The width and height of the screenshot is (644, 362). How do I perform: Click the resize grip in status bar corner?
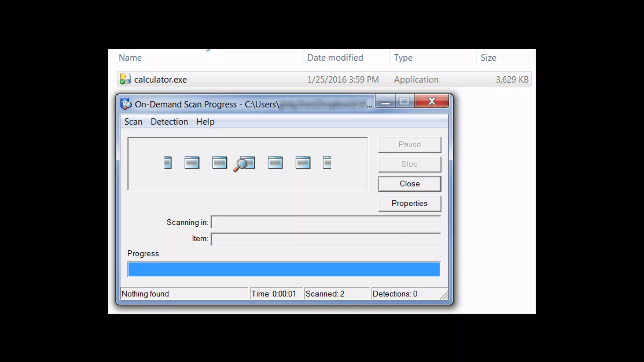(444, 296)
